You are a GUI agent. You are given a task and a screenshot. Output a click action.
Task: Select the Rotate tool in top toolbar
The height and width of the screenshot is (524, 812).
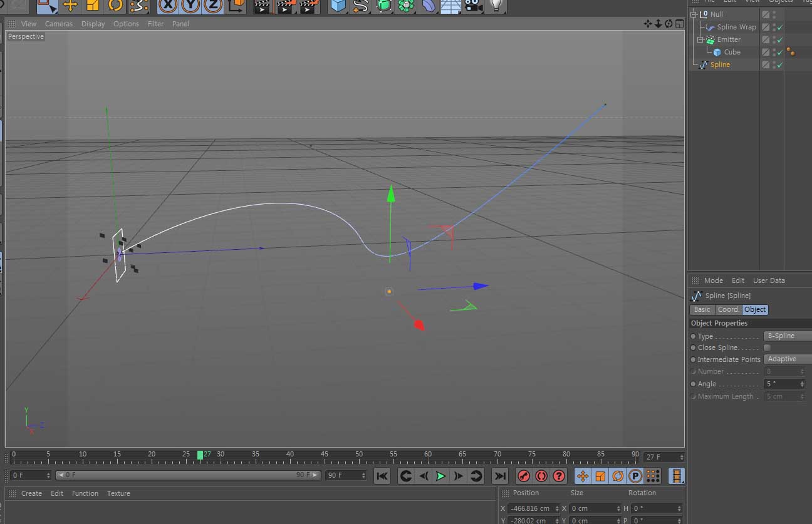tap(115, 6)
